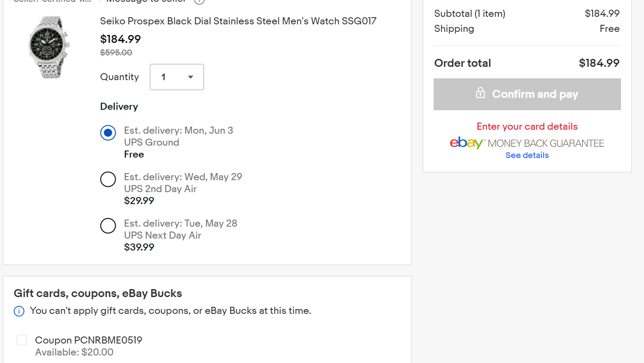This screenshot has width=644, height=363.
Task: Click the info icon beside gift cards notice
Action: click(19, 311)
